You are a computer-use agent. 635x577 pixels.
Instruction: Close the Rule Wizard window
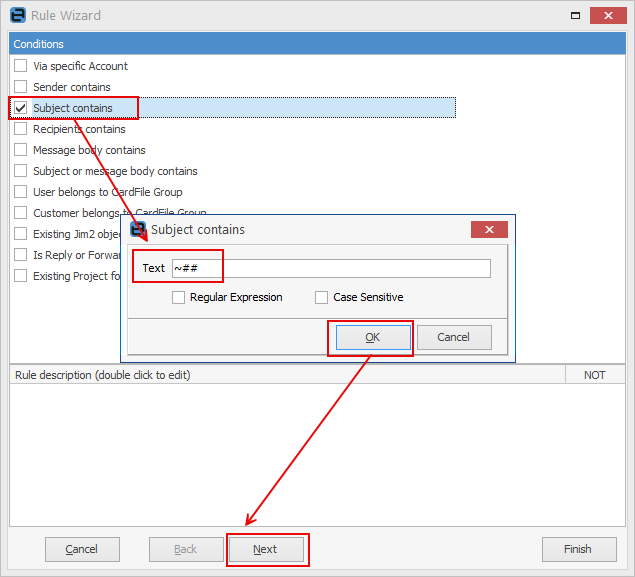(608, 15)
